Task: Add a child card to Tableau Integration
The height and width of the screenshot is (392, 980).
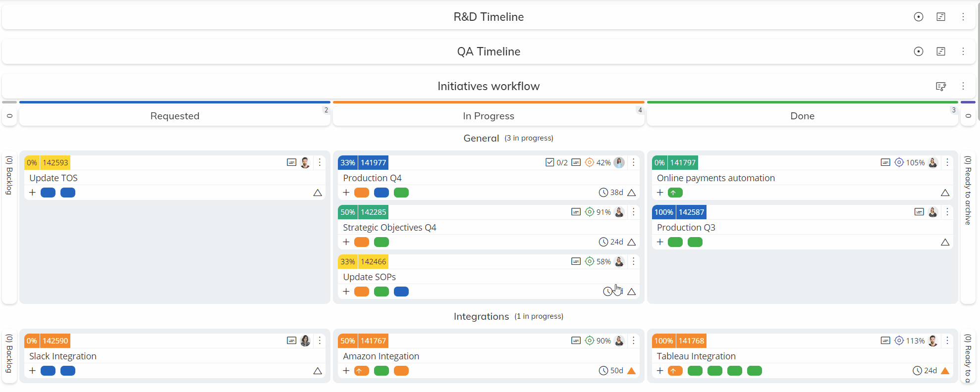Action: (660, 371)
